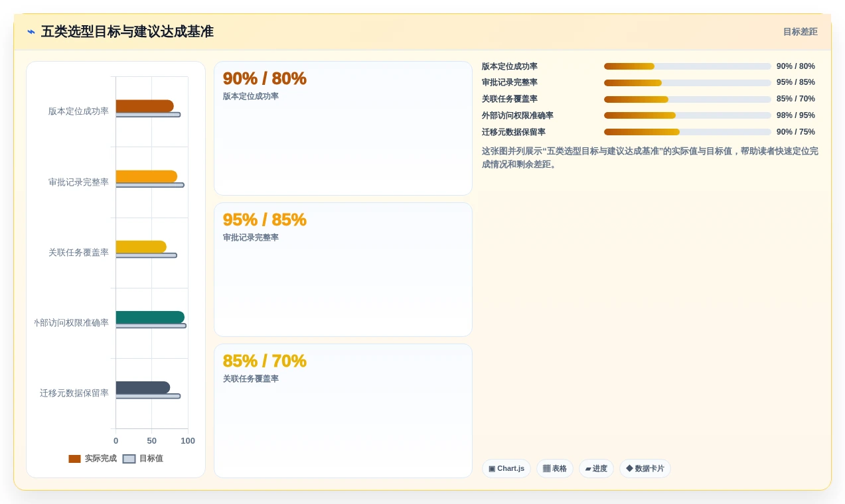This screenshot has width=845, height=504.
Task: Select the 数据卡片 tag chip
Action: tap(645, 468)
